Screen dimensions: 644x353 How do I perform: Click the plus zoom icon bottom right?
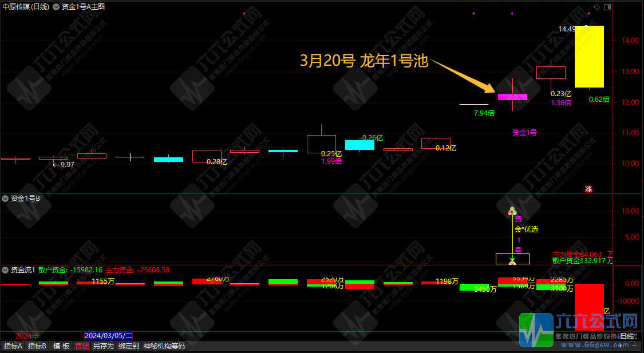[x=620, y=346]
